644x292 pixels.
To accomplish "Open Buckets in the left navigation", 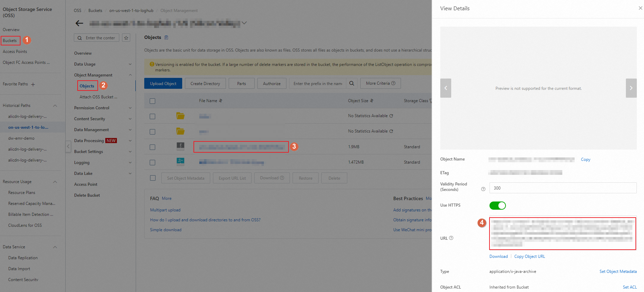I will (10, 41).
